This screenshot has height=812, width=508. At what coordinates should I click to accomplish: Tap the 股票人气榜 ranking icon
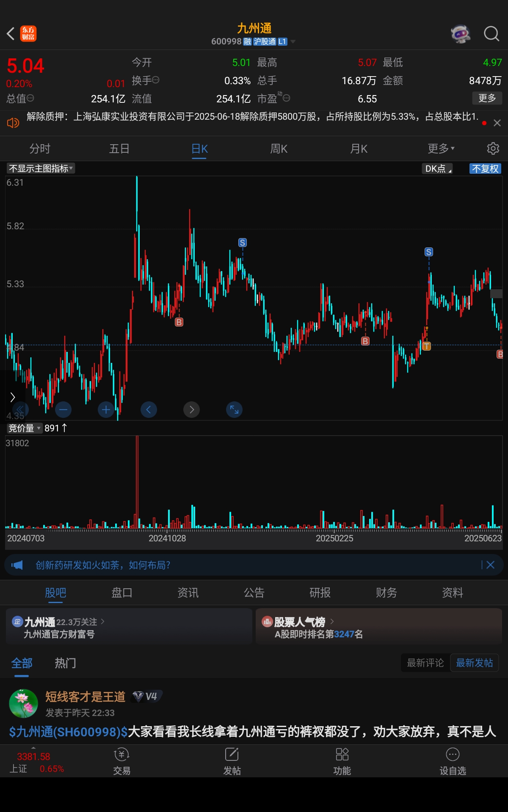[x=267, y=621]
